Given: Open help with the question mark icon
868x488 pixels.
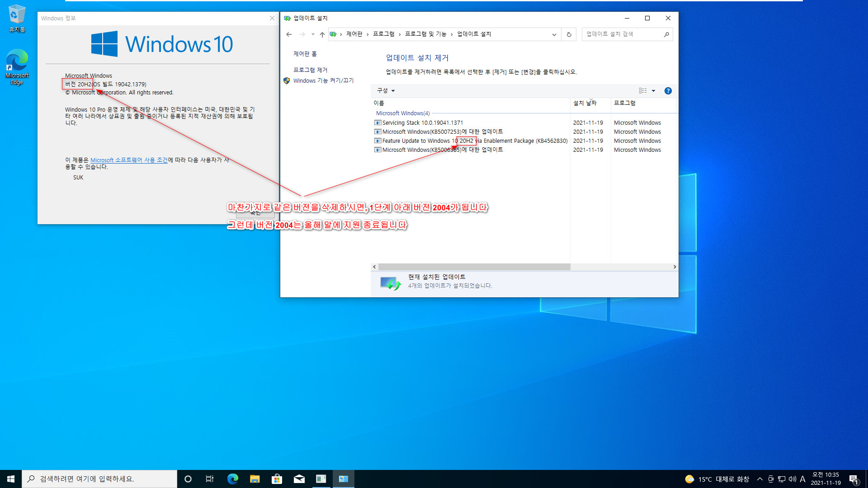Looking at the screenshot, I should click(x=668, y=91).
